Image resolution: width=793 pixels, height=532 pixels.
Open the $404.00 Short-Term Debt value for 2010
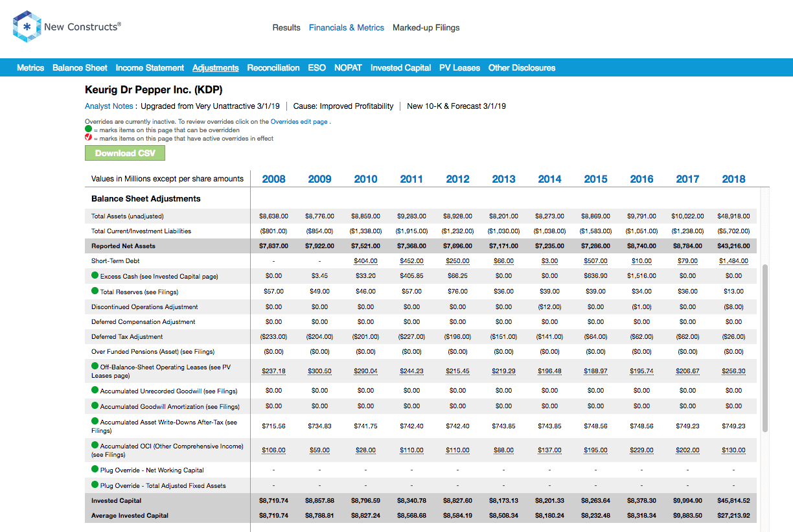(366, 261)
